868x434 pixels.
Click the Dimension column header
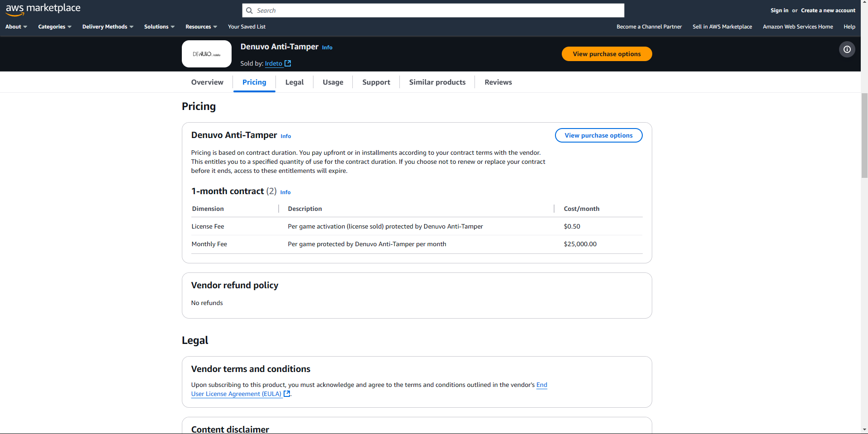pyautogui.click(x=208, y=209)
